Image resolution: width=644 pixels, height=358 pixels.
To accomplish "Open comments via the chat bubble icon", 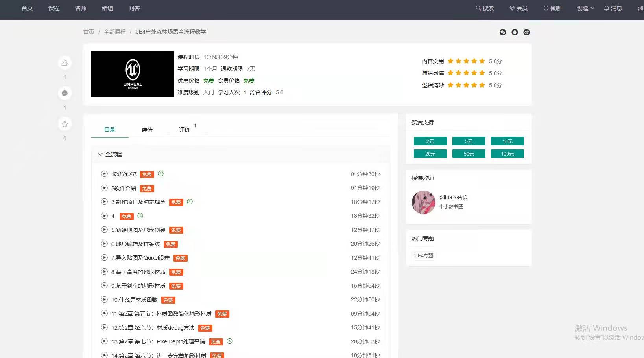I will coord(65,93).
